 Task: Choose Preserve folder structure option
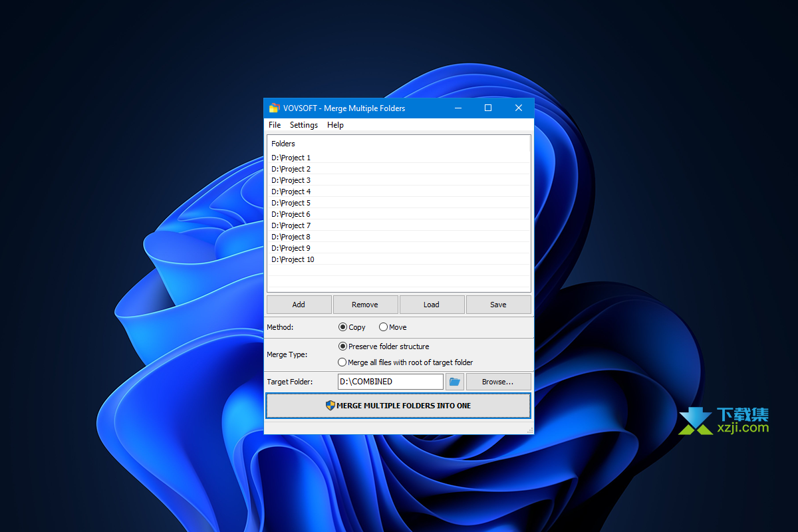click(x=384, y=346)
